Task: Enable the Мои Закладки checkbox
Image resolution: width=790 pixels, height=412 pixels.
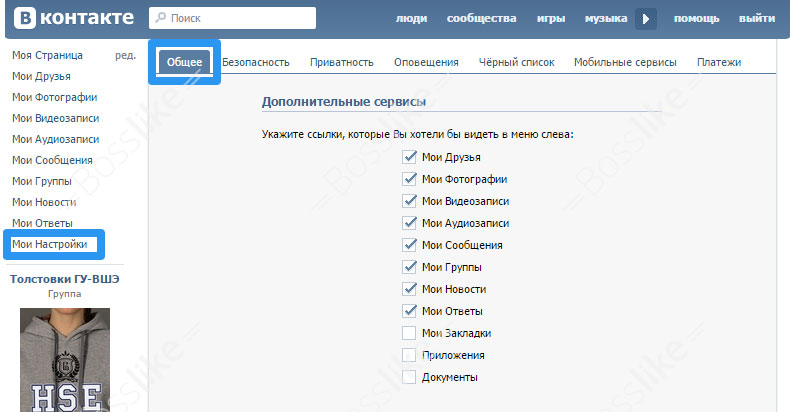Action: point(409,333)
